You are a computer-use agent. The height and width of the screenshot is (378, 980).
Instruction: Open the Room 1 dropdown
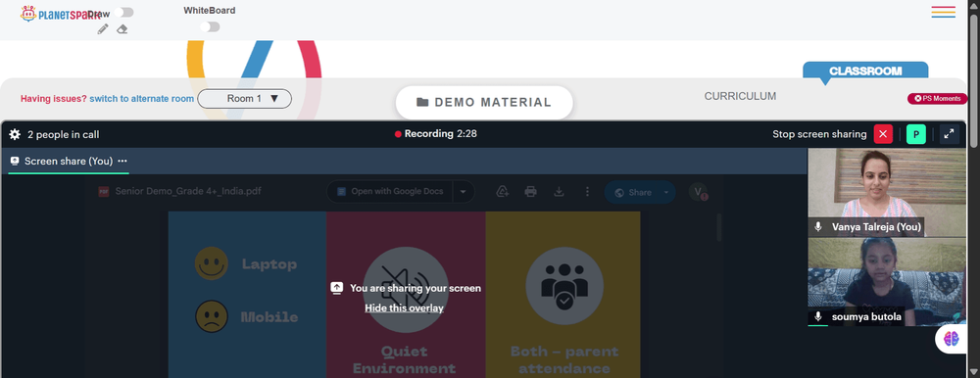click(x=244, y=99)
